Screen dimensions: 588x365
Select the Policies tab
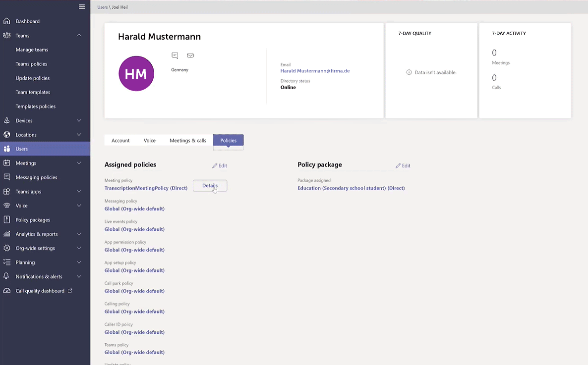[229, 141]
